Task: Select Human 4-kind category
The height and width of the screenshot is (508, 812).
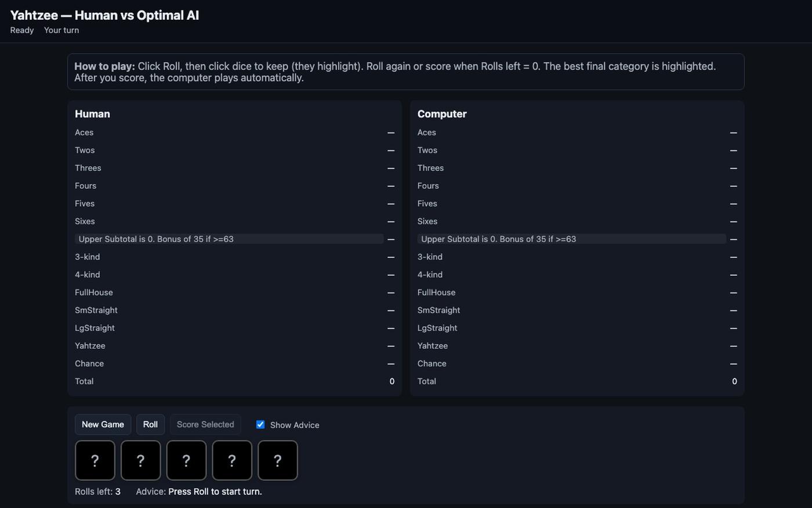Action: pos(234,275)
